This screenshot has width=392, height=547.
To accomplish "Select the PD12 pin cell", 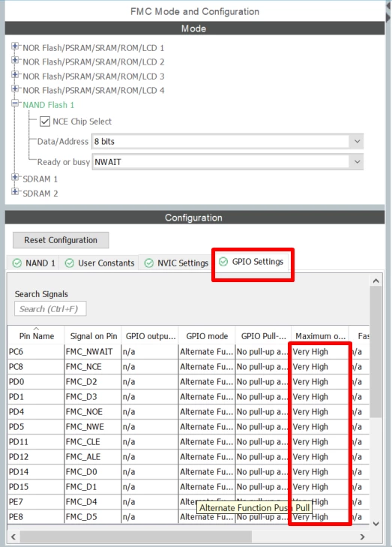I will tap(36, 457).
